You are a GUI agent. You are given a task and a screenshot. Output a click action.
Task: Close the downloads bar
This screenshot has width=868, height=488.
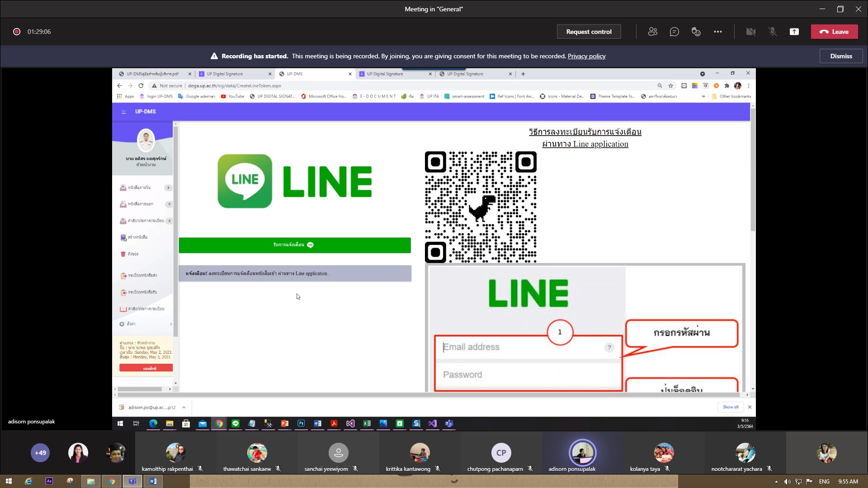pyautogui.click(x=750, y=407)
